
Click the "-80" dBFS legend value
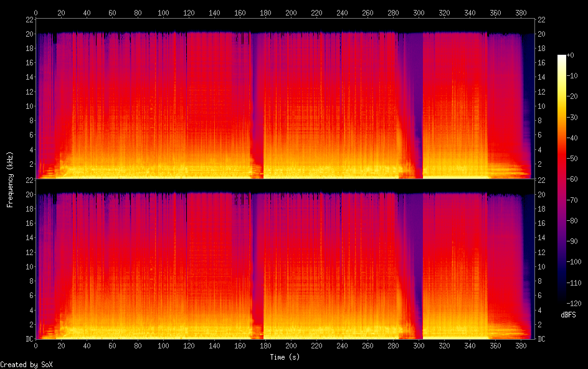click(572, 221)
